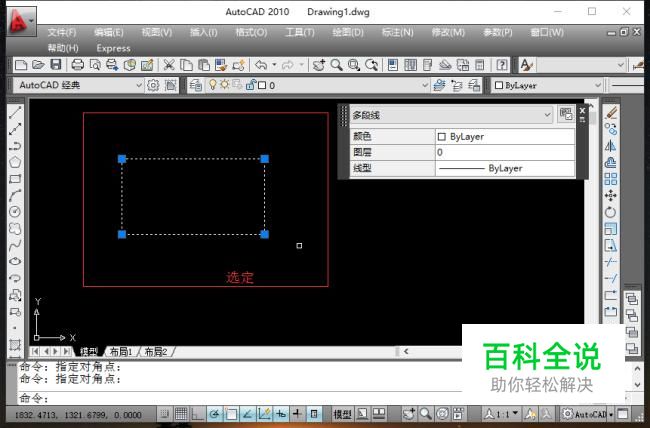
Task: Select the Circle draw tool
Action: [x=15, y=212]
